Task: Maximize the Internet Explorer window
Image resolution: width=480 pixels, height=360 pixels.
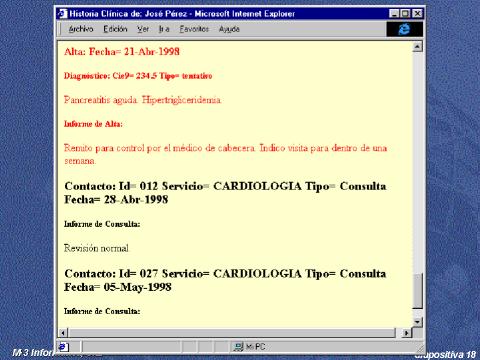Action: 405,14
